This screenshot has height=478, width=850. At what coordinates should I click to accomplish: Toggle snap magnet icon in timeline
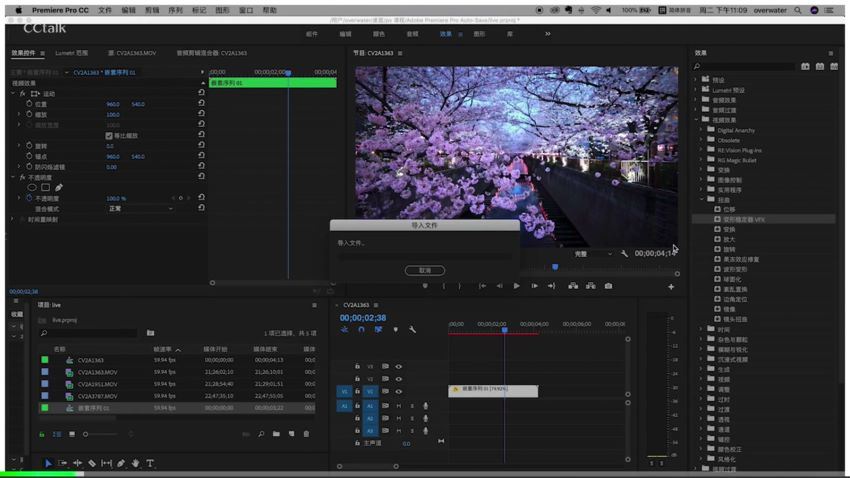362,330
